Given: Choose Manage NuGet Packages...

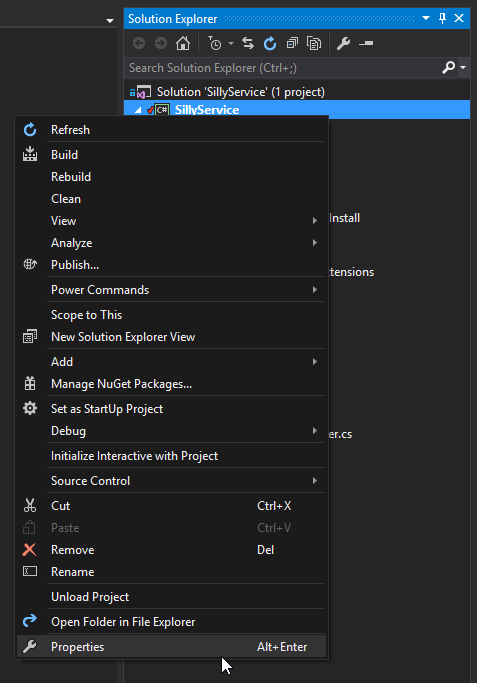Looking at the screenshot, I should (171, 384).
